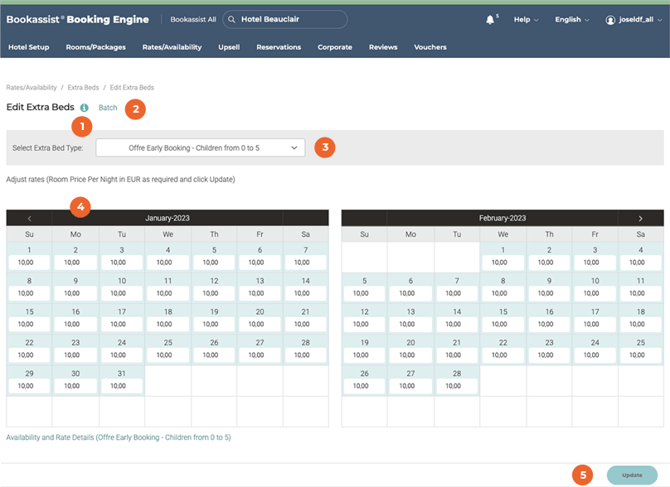Go to next month with right arrow
Image resolution: width=670 pixels, height=487 pixels.
tap(640, 218)
